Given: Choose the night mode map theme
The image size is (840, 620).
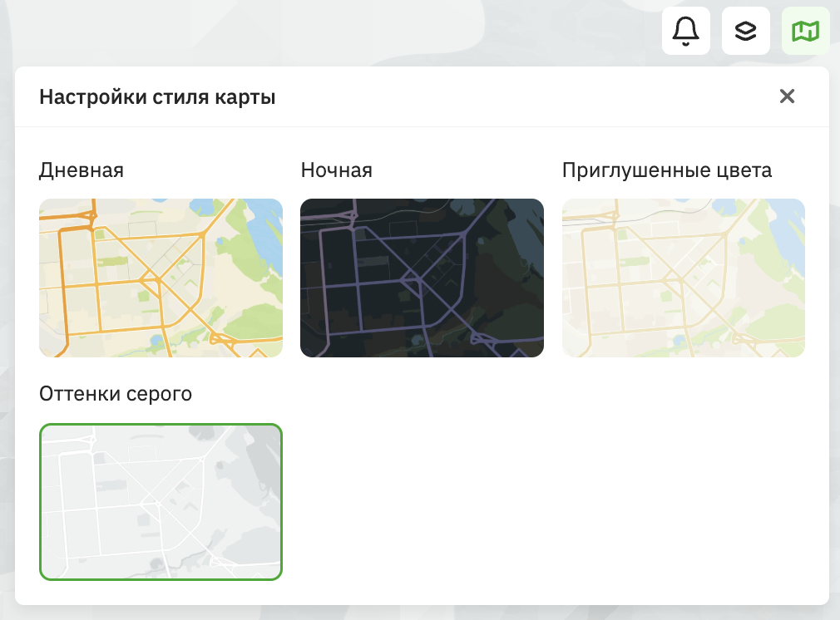Looking at the screenshot, I should click(422, 278).
